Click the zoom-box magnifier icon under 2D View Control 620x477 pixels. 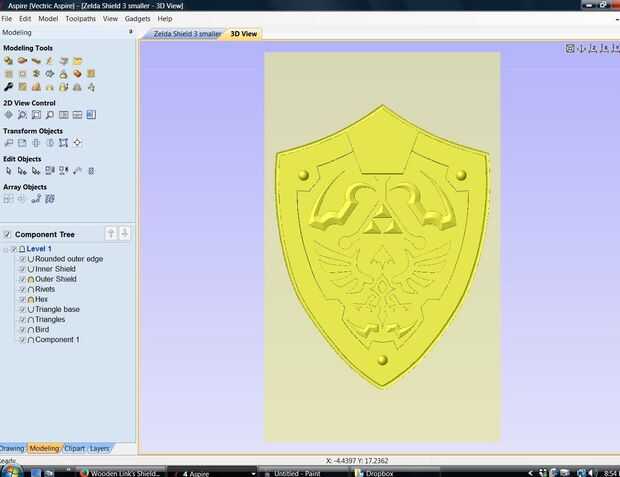pos(22,115)
